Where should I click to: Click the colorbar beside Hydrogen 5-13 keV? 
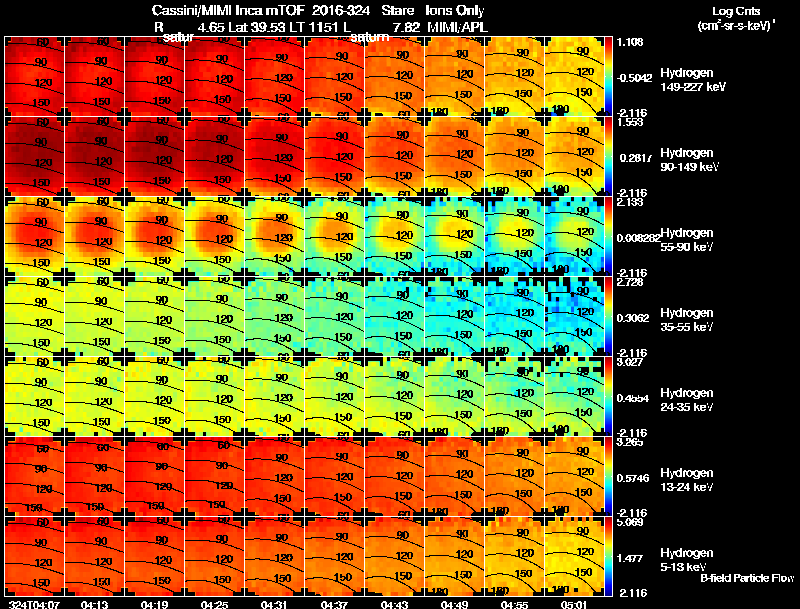tap(608, 557)
